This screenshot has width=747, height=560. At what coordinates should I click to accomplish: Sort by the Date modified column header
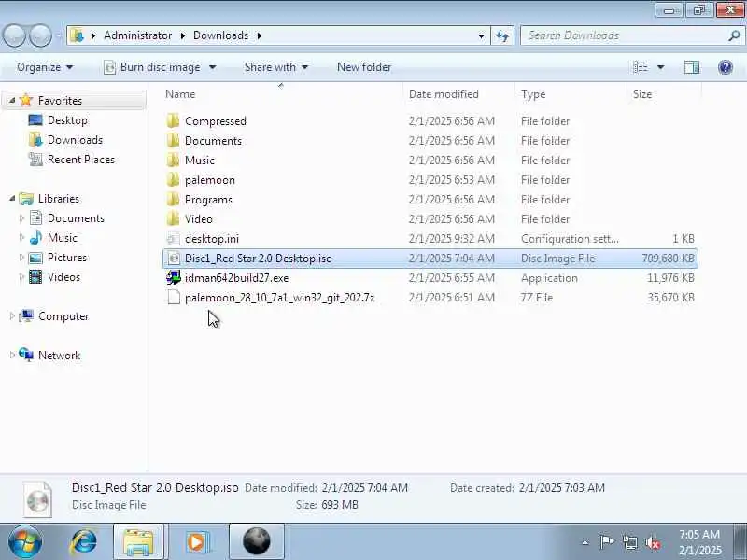[x=459, y=94]
